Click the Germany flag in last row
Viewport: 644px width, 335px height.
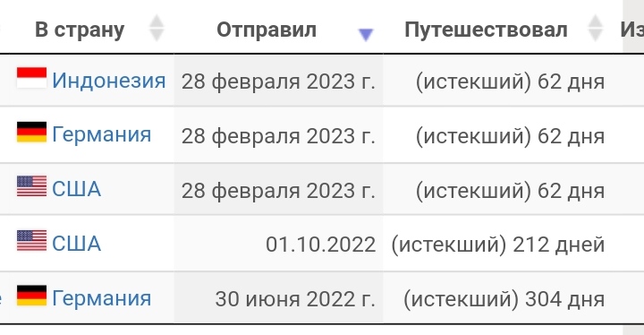pyautogui.click(x=31, y=296)
